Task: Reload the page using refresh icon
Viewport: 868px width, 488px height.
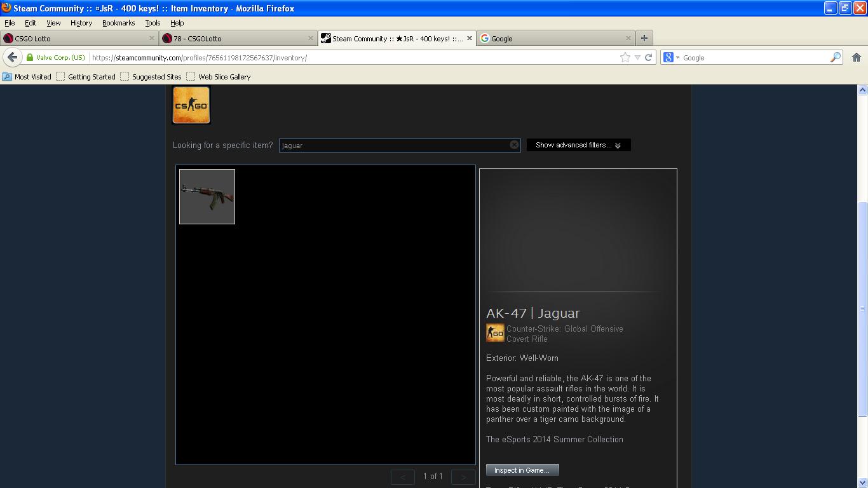Action: click(x=648, y=57)
